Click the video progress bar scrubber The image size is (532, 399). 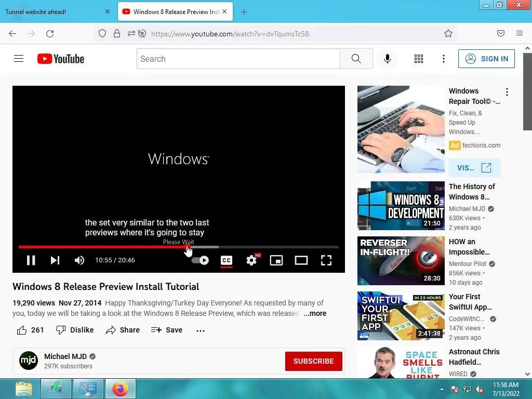[187, 247]
